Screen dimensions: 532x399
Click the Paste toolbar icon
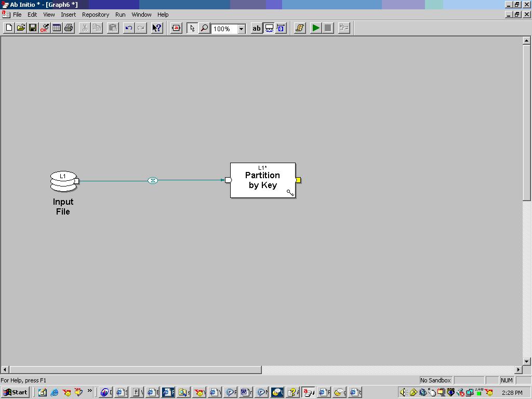click(113, 28)
